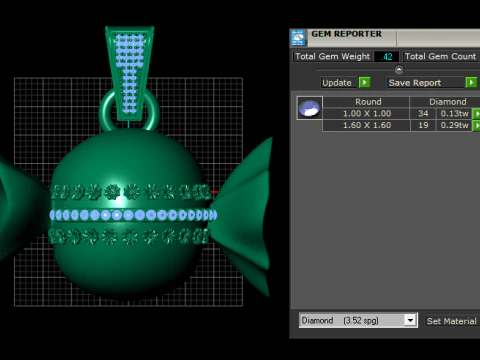Click the Total Gem Weight label
The width and height of the screenshot is (480, 360).
[x=333, y=56]
